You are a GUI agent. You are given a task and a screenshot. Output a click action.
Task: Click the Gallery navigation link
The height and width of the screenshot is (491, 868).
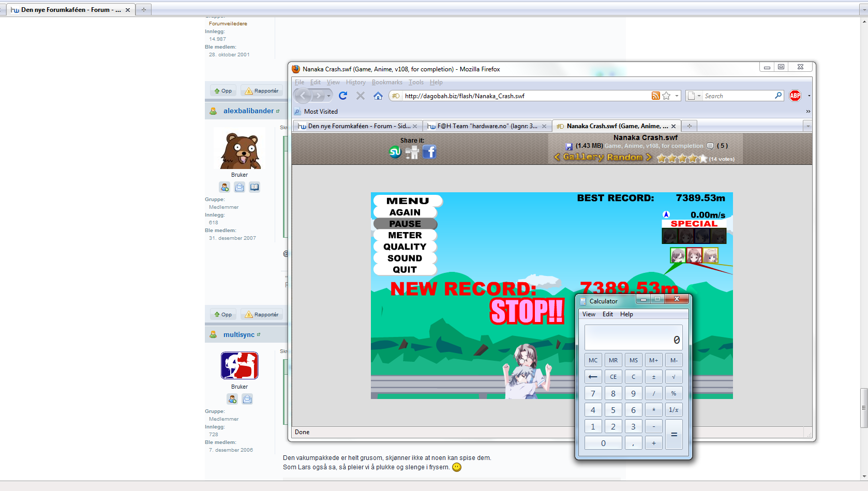point(583,157)
